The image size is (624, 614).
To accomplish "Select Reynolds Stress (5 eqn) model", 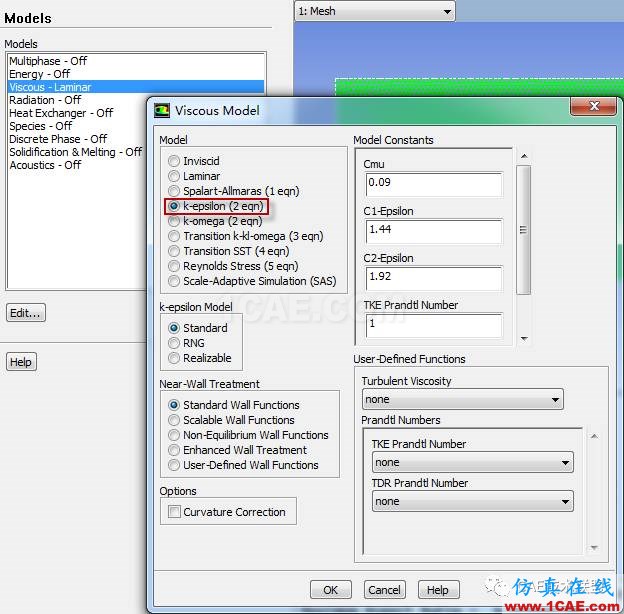I will pyautogui.click(x=174, y=266).
